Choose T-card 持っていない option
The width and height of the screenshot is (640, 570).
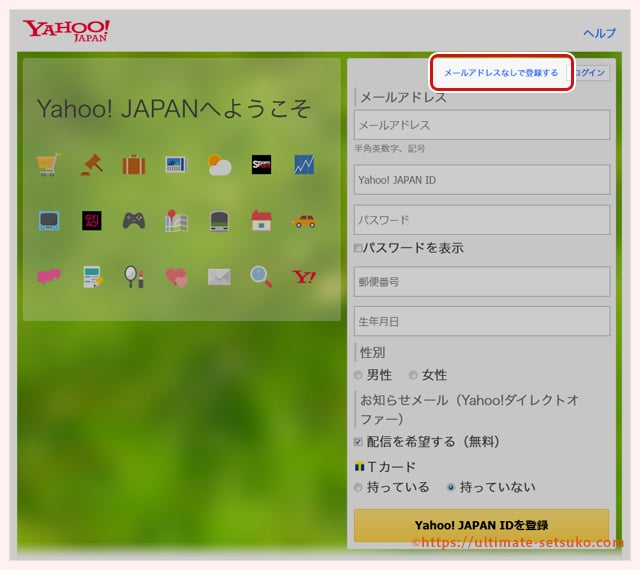pos(451,487)
